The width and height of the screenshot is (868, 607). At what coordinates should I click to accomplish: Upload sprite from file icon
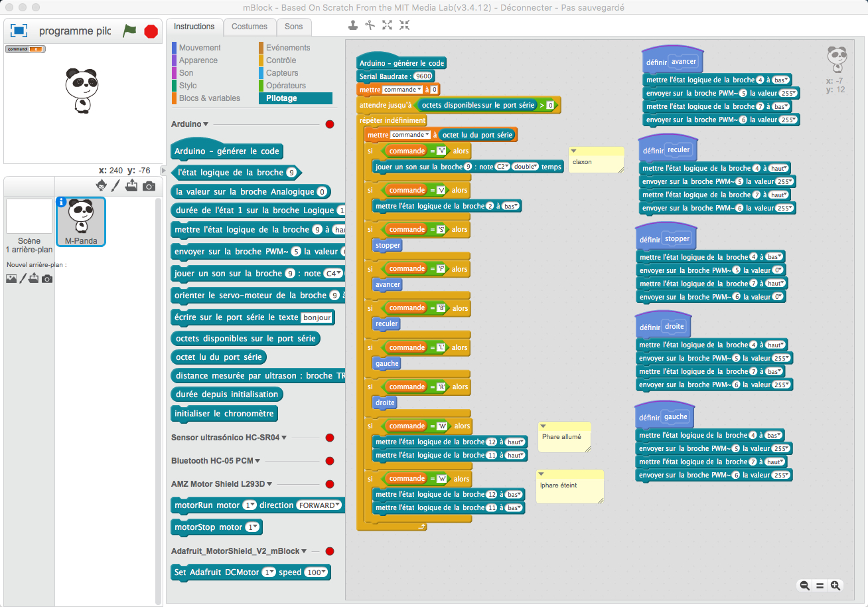(x=131, y=186)
